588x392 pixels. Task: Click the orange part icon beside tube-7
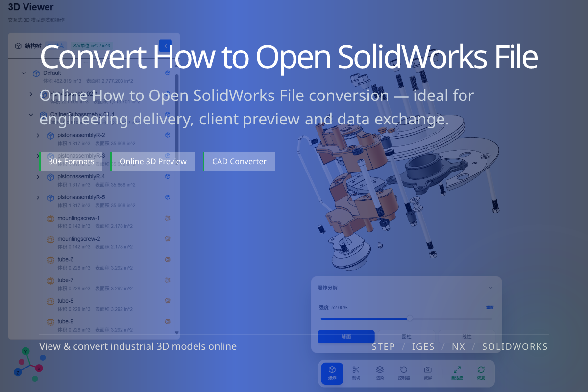click(x=50, y=281)
